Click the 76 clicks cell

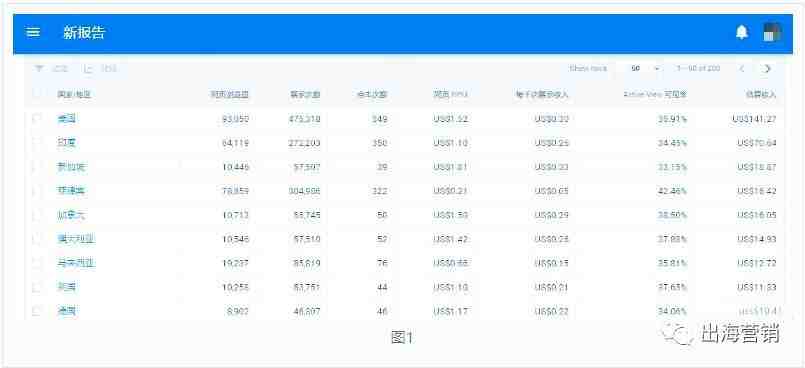[382, 263]
